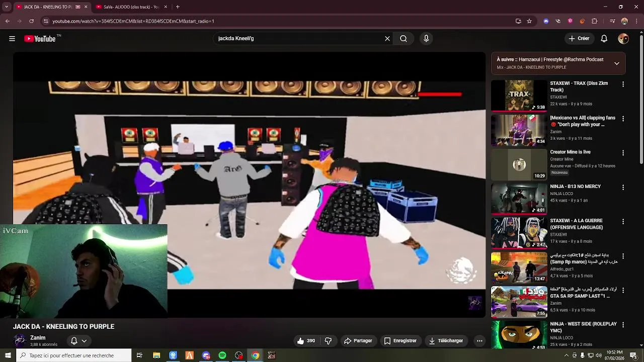Open Chrome extensions puzzle menu
This screenshot has width=644, height=362.
tap(594, 21)
